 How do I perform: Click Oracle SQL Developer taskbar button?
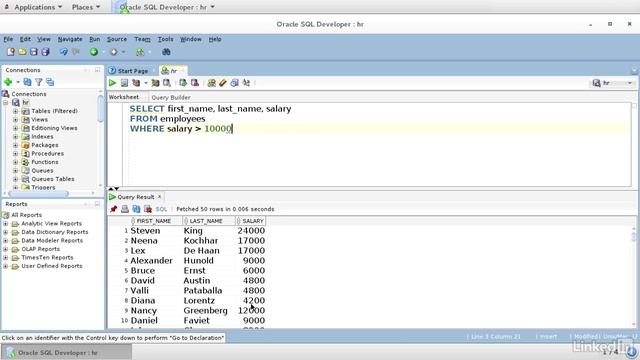coord(67,352)
